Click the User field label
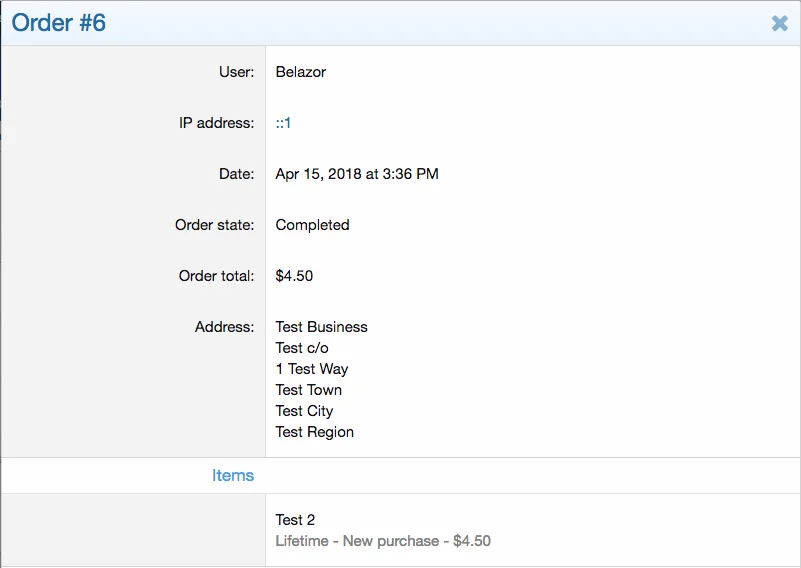This screenshot has height=568, width=801. [237, 72]
